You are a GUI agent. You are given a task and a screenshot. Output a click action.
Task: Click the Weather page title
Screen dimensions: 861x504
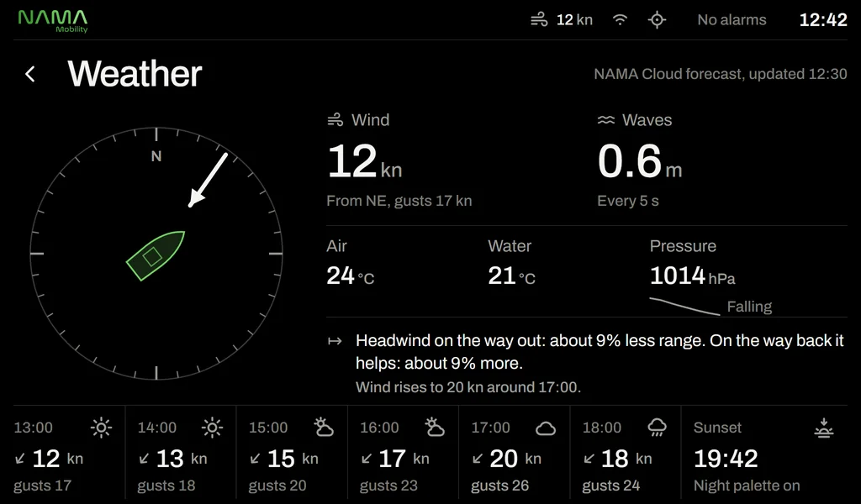pyautogui.click(x=135, y=74)
